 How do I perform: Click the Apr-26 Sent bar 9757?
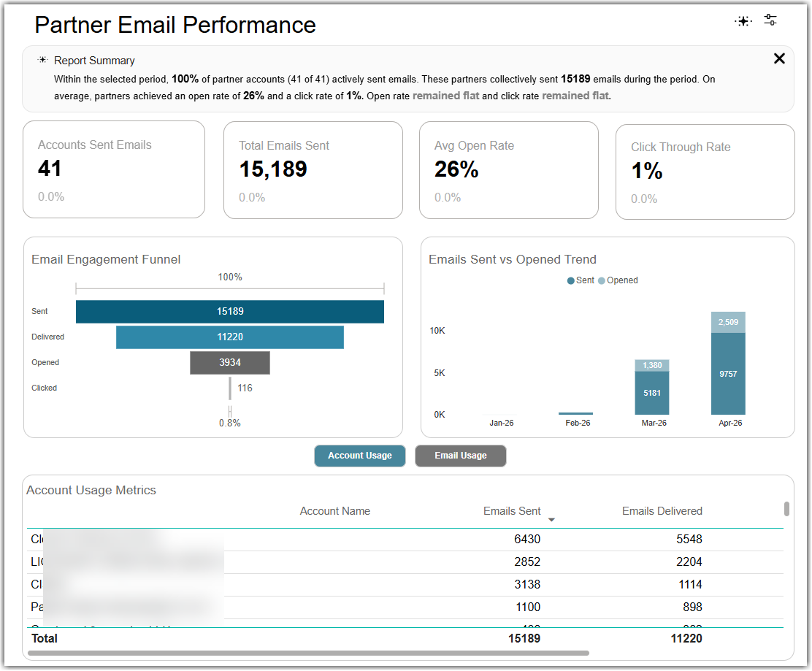728,374
